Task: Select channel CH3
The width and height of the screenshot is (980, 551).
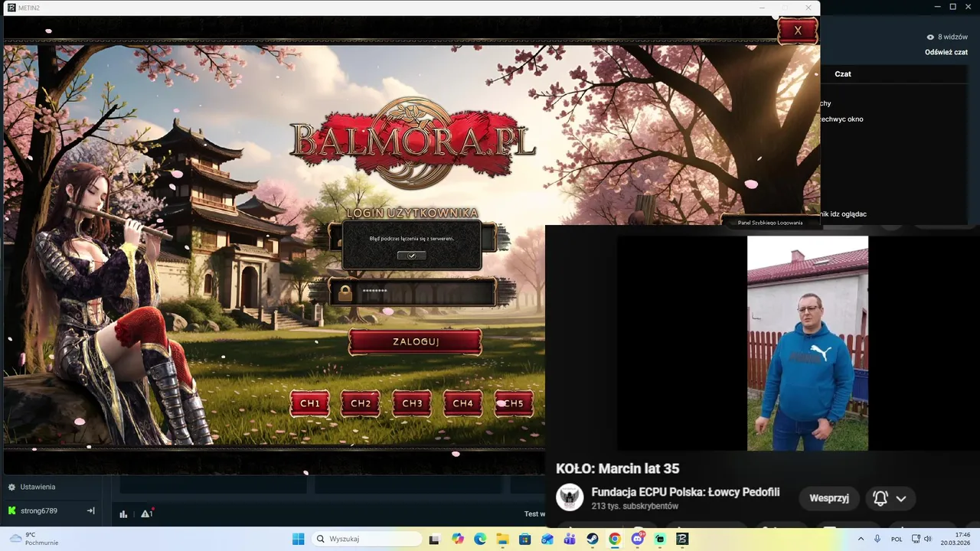Action: pyautogui.click(x=412, y=403)
